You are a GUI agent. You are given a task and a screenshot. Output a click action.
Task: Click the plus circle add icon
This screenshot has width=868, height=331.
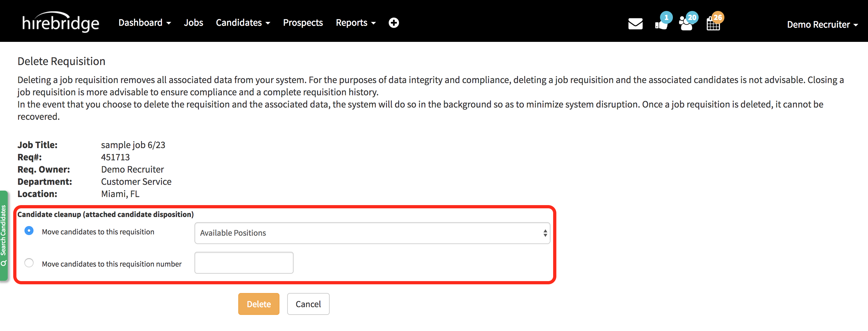393,23
